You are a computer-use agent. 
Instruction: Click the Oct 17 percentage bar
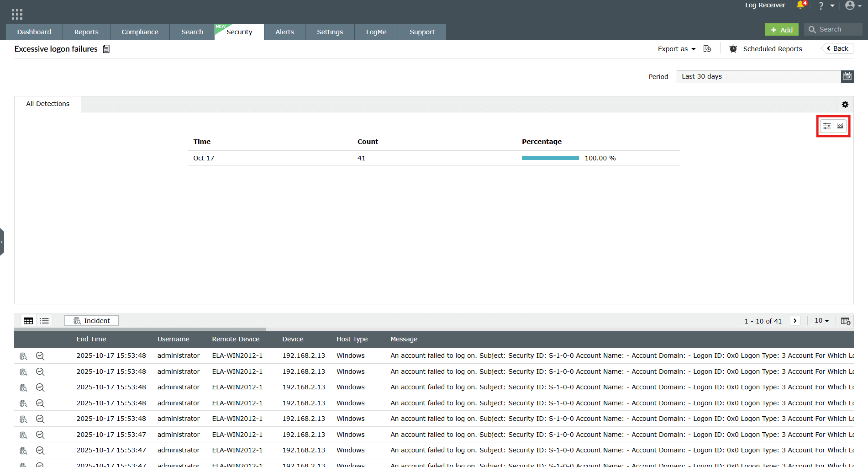pos(550,158)
